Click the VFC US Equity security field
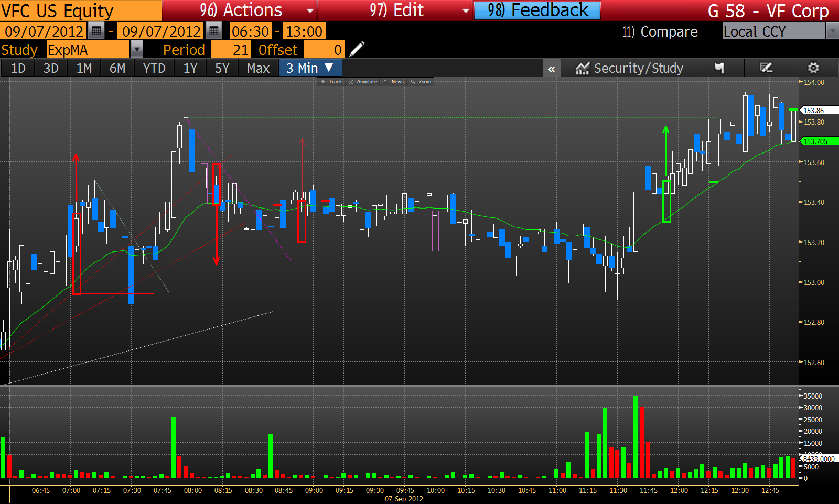The image size is (839, 504). [81, 10]
